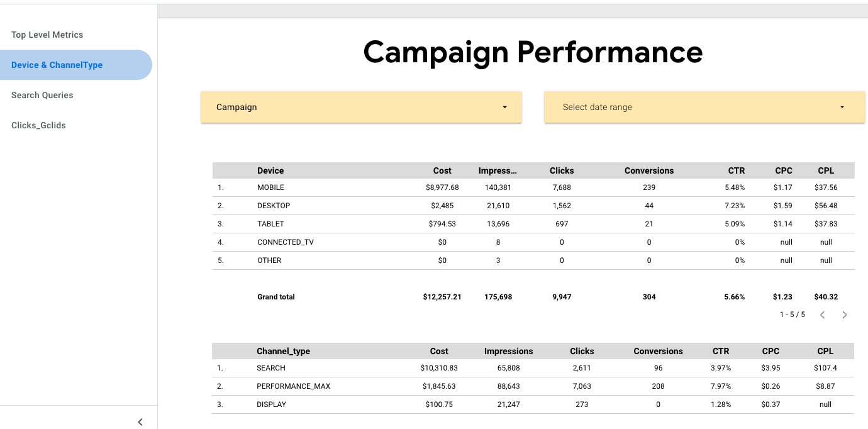Navigate to the Search Queries page

pyautogui.click(x=42, y=95)
